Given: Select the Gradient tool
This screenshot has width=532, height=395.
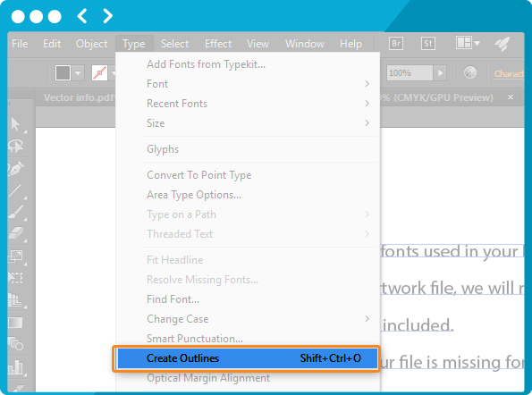Looking at the screenshot, I should (15, 323).
